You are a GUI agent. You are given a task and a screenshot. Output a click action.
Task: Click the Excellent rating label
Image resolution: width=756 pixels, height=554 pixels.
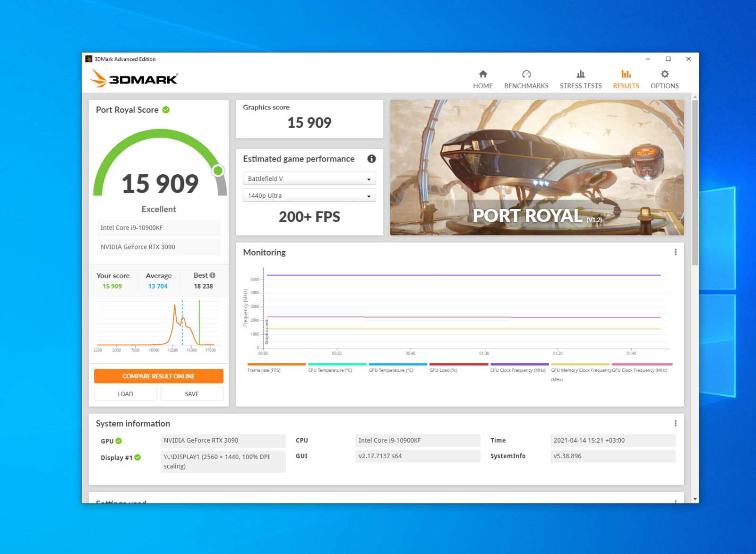[x=159, y=209]
